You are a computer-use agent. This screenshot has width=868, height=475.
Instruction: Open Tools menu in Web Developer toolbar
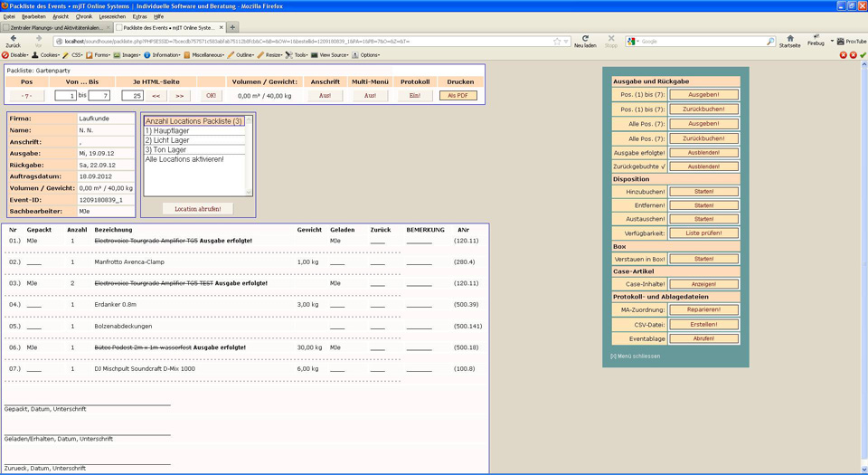click(x=297, y=55)
